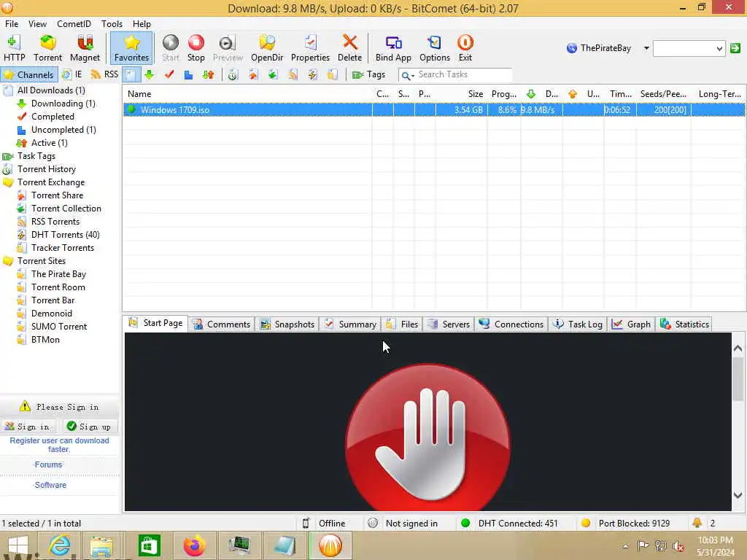Screen dimensions: 747x560
Task: Select Completed in sidebar tree
Action: (x=53, y=117)
